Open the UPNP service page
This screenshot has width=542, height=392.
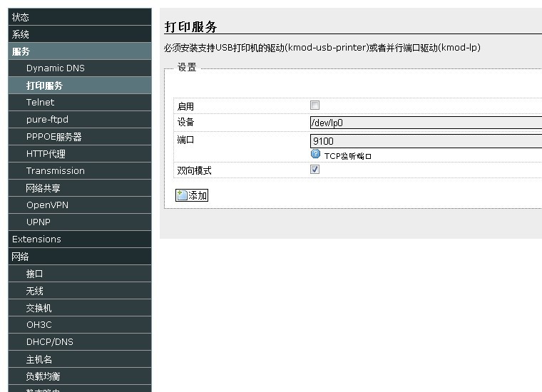[x=80, y=222]
